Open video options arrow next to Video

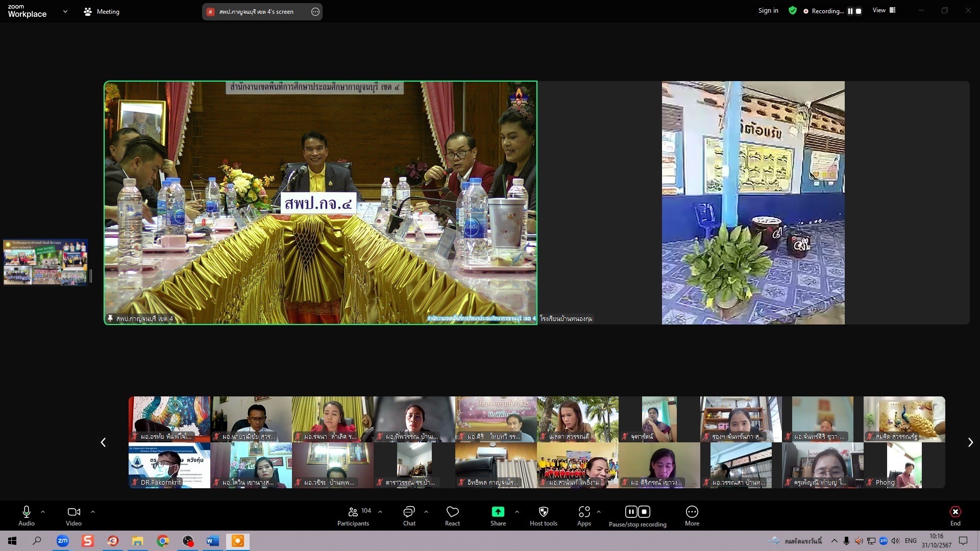pos(92,511)
